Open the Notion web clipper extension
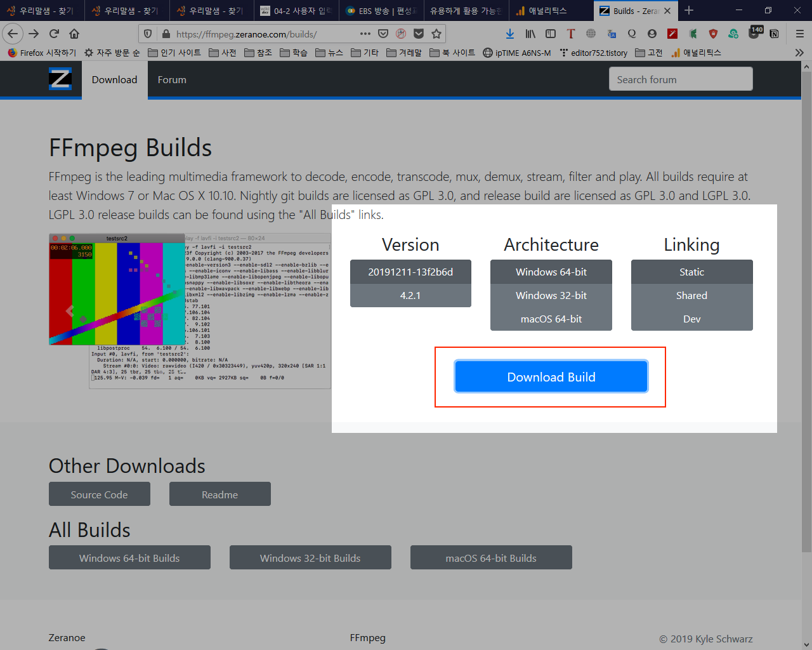 (775, 34)
